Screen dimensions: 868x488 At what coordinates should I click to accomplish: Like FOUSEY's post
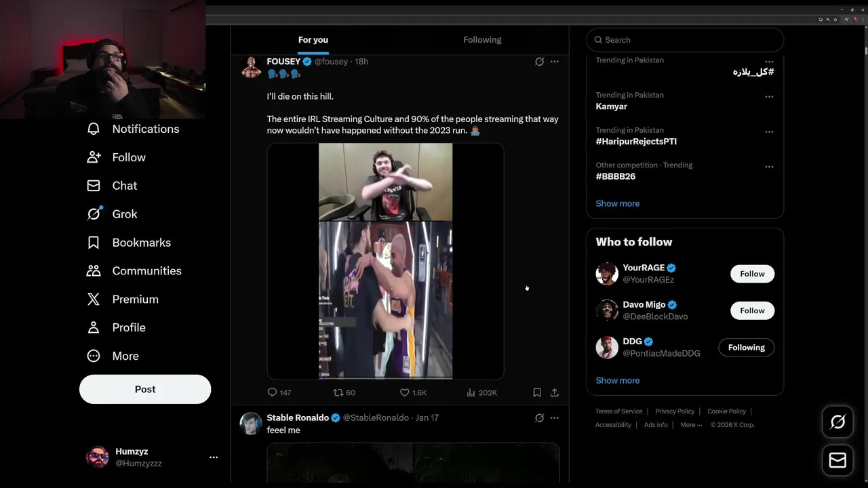(413, 392)
